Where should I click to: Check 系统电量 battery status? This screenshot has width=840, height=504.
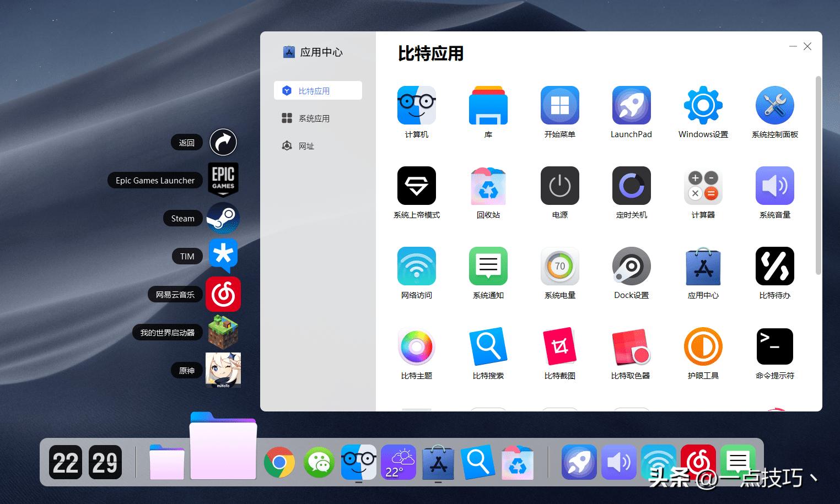coord(559,266)
